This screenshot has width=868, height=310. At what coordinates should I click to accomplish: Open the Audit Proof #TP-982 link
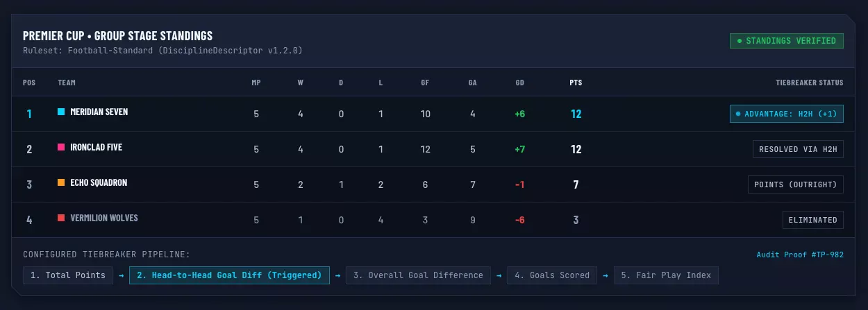pos(800,255)
